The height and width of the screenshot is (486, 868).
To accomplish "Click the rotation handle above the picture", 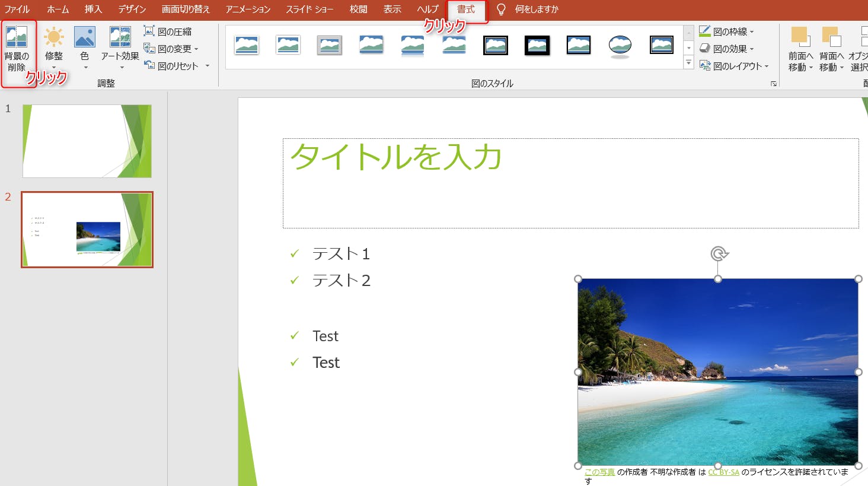I will point(719,254).
